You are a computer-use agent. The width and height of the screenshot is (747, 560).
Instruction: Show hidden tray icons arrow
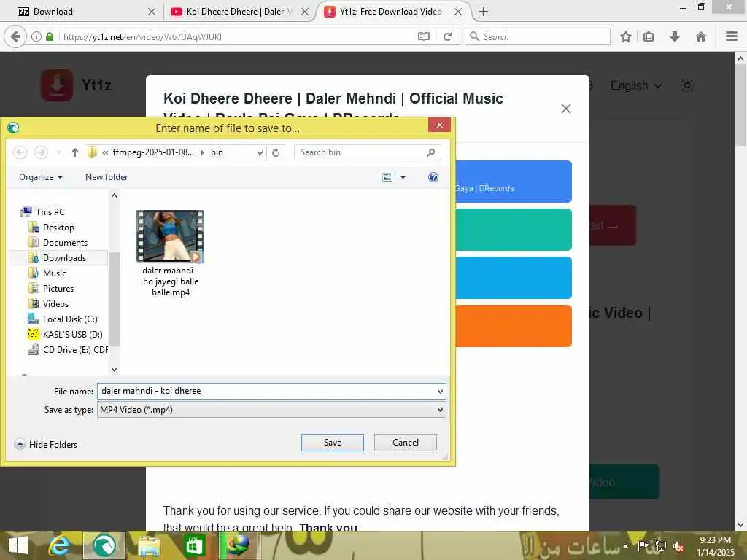(625, 546)
